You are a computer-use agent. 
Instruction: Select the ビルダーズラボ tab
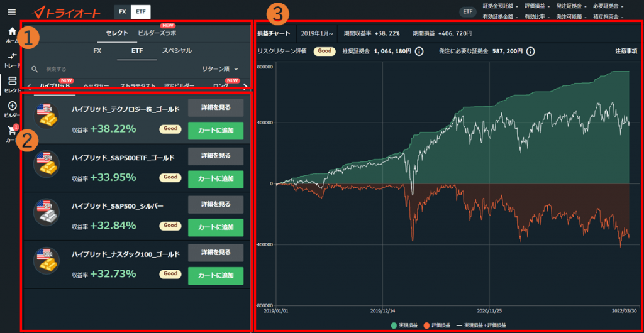click(x=157, y=33)
